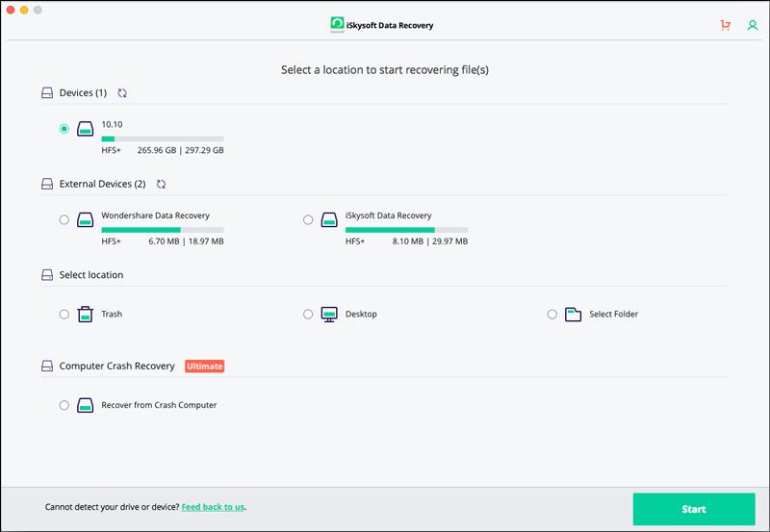
Task: Select the Select Folder radio button
Action: [552, 314]
